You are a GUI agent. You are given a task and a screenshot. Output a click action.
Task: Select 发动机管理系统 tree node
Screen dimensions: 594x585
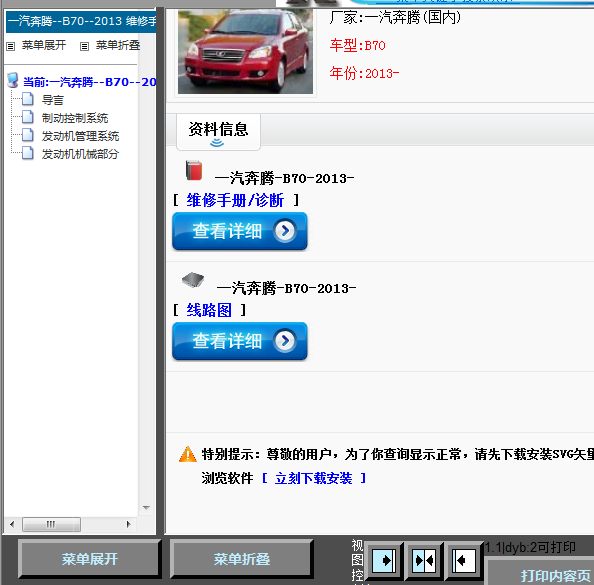(80, 136)
